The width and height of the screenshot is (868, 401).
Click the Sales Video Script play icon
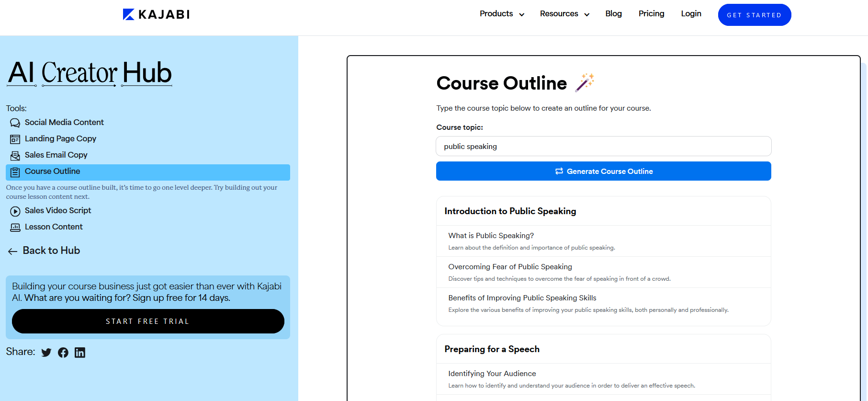pyautogui.click(x=15, y=211)
